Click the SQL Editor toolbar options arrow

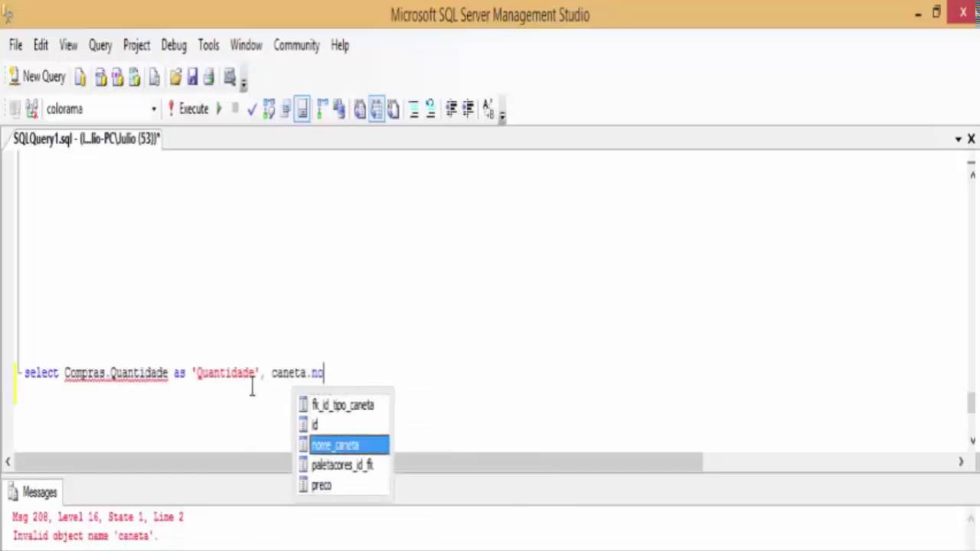click(501, 113)
